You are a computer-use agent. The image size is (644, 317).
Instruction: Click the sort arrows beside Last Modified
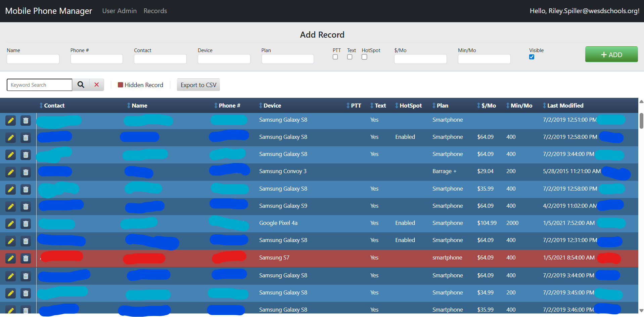[544, 106]
